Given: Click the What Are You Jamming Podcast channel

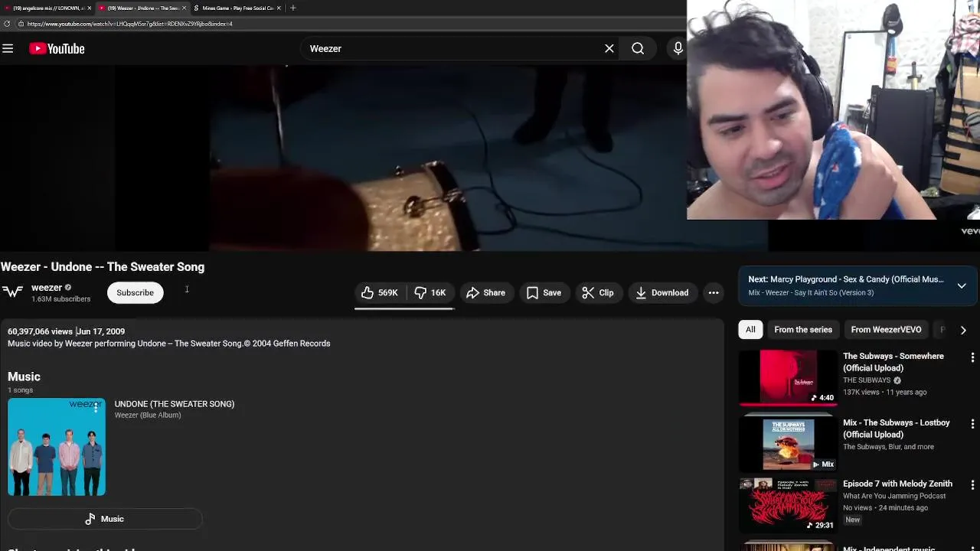Looking at the screenshot, I should pyautogui.click(x=894, y=496).
